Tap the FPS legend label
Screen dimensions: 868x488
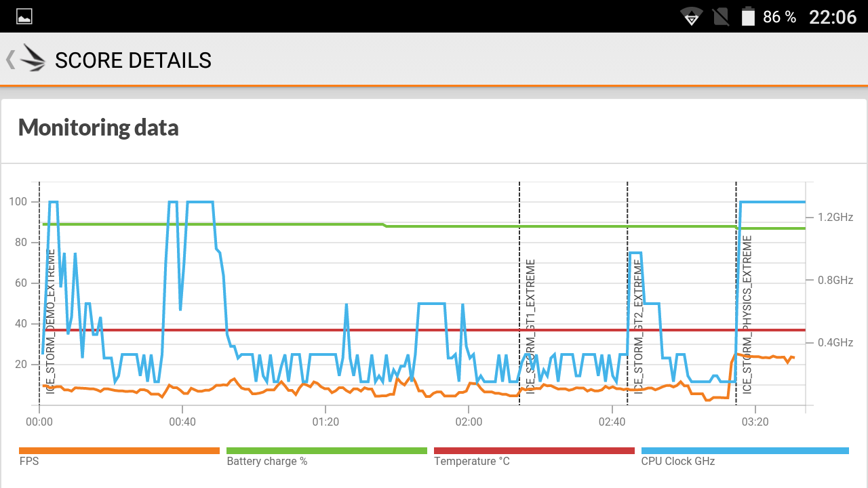(x=29, y=462)
